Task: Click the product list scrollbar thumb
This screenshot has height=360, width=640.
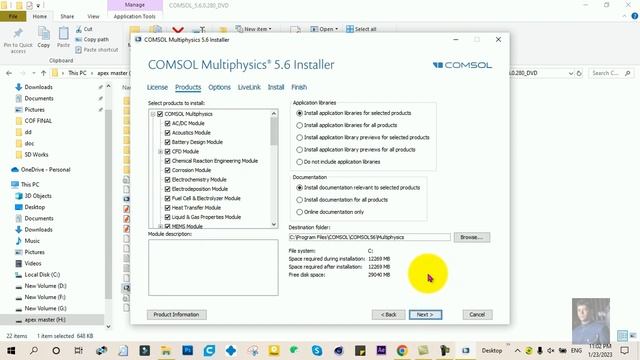Action: [x=273, y=131]
